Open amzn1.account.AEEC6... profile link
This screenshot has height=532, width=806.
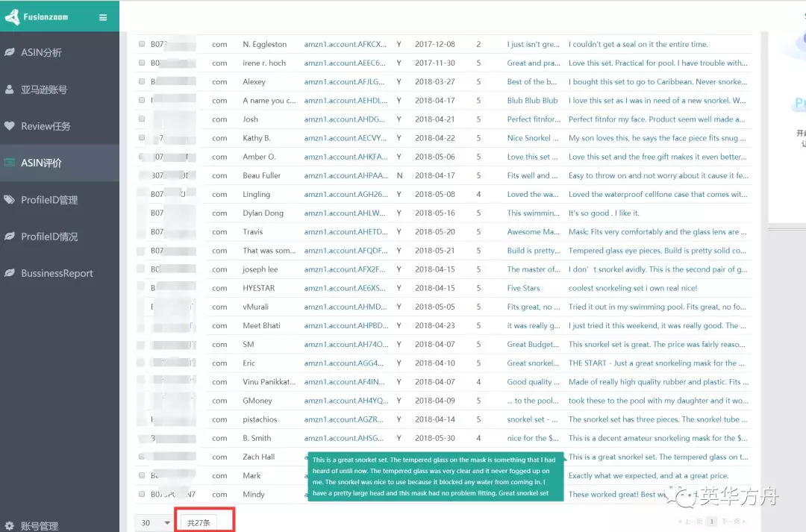point(344,63)
